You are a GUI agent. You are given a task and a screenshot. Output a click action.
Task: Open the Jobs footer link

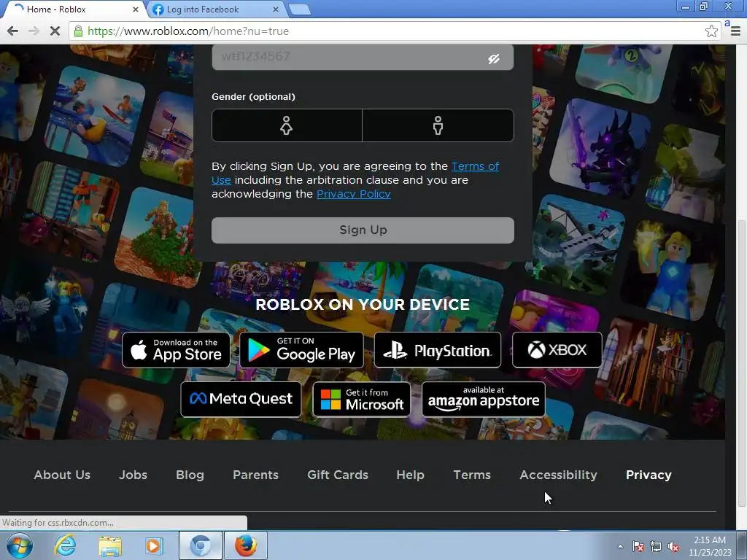pyautogui.click(x=133, y=475)
